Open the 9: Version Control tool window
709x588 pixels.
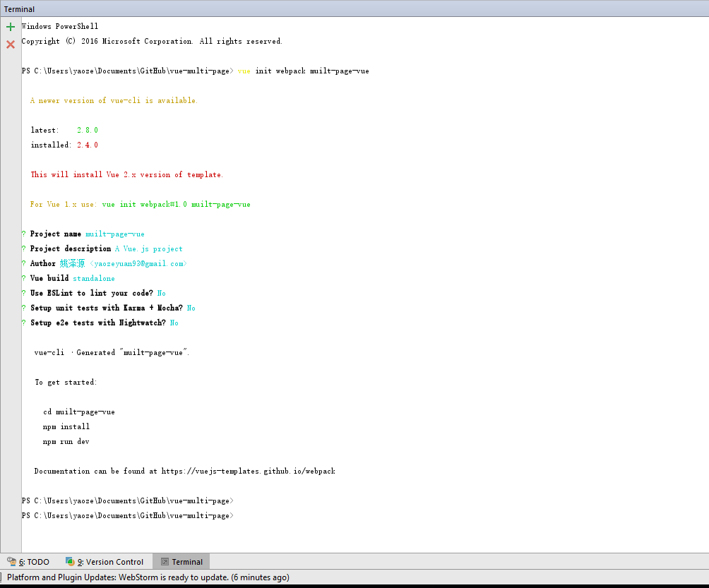click(105, 562)
